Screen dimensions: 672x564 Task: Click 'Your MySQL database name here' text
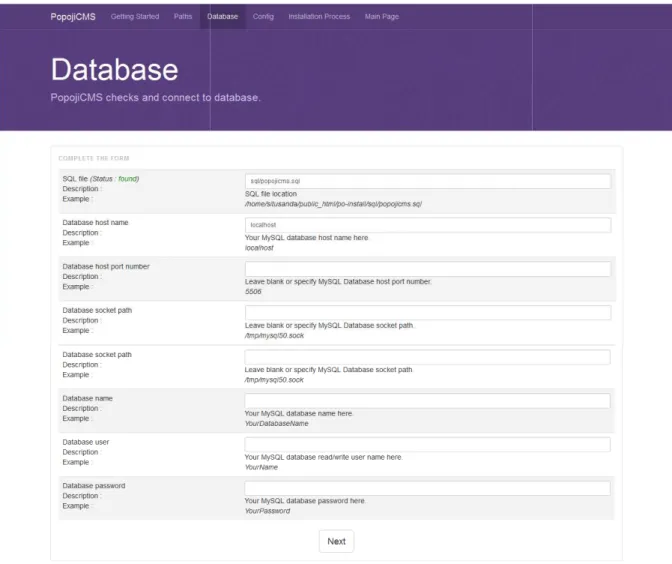coord(299,414)
